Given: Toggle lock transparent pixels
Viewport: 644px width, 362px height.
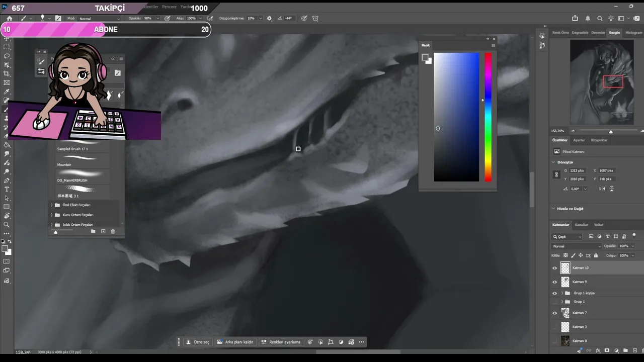Looking at the screenshot, I should (x=566, y=255).
